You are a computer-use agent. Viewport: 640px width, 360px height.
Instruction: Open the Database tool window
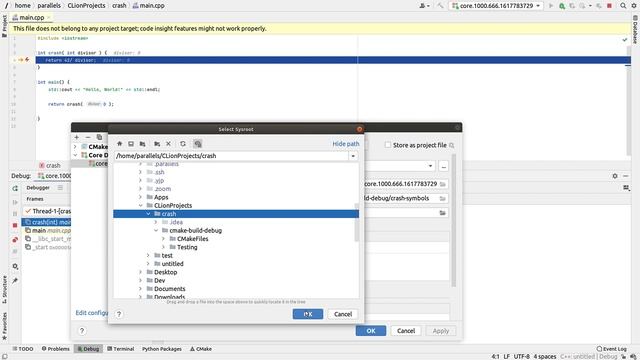[x=635, y=29]
